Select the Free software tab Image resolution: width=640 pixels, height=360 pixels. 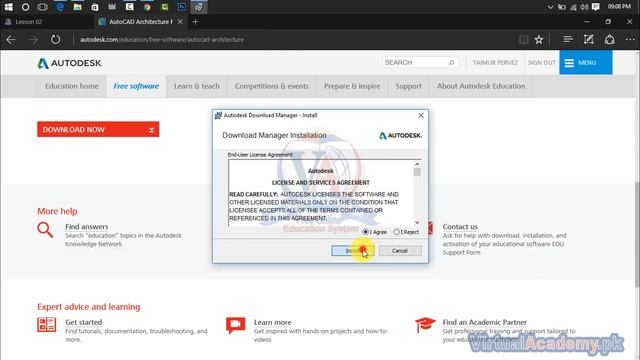click(x=136, y=86)
